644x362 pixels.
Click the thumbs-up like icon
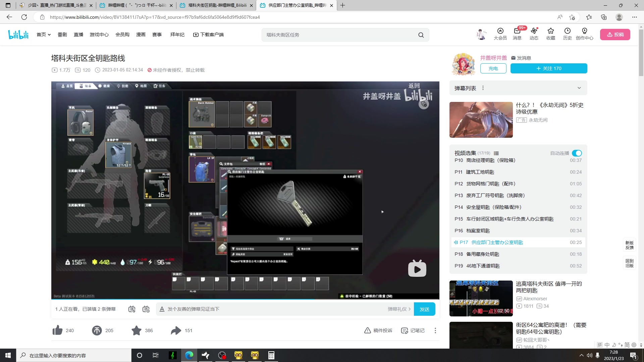point(58,330)
